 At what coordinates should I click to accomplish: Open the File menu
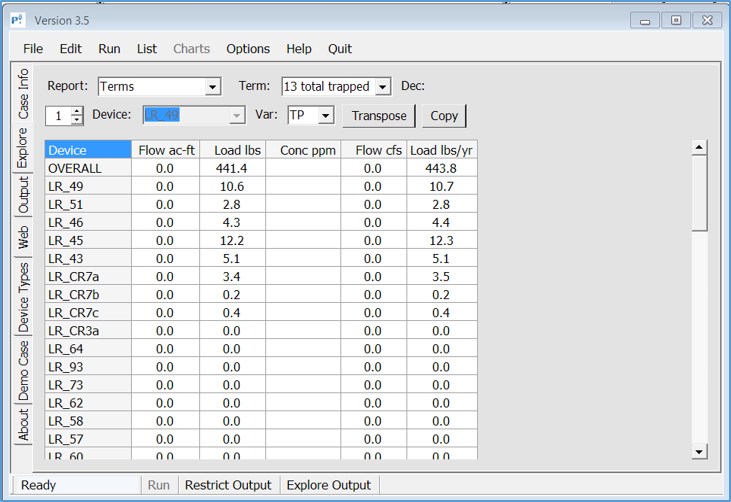33,48
